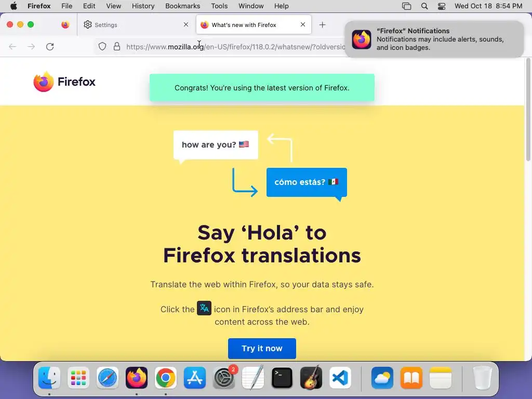Screen dimensions: 532x399
Task: Open GarageBand from the dock
Action: [311, 378]
